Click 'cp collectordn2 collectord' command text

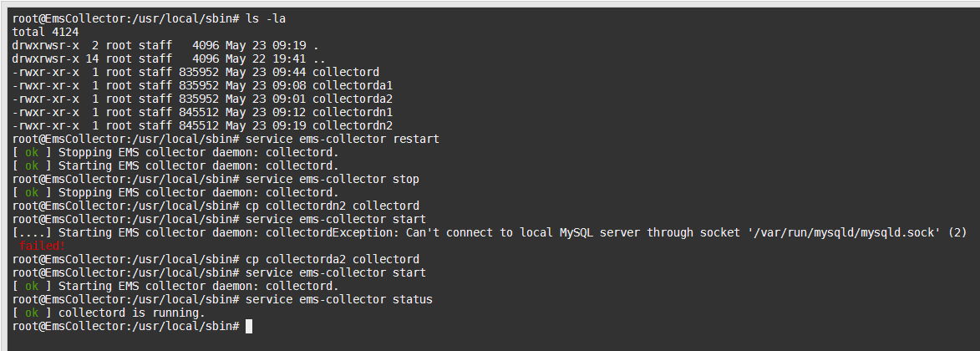pyautogui.click(x=333, y=206)
